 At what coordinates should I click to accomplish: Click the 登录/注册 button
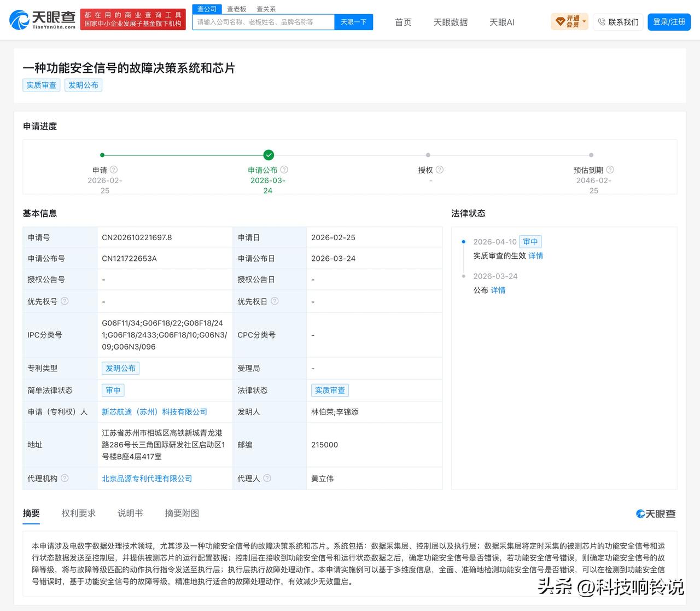tap(669, 22)
